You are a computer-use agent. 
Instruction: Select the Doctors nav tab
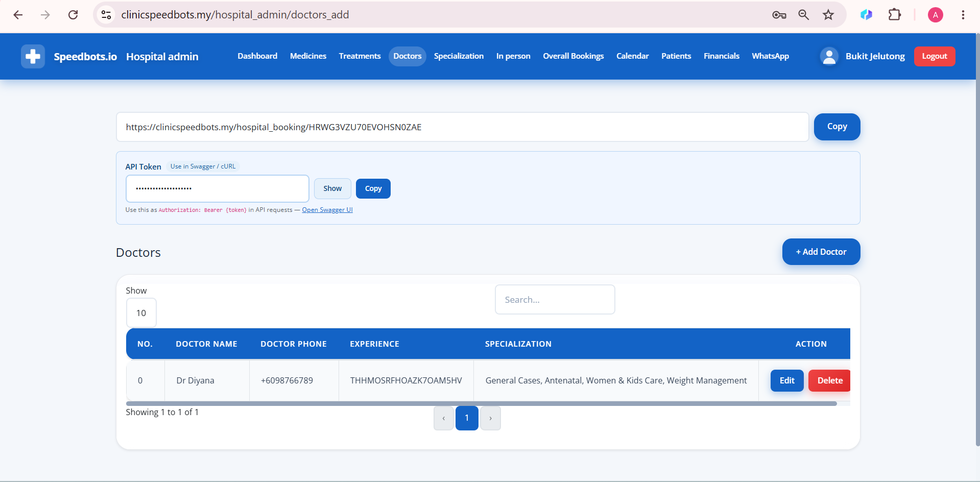pos(407,56)
